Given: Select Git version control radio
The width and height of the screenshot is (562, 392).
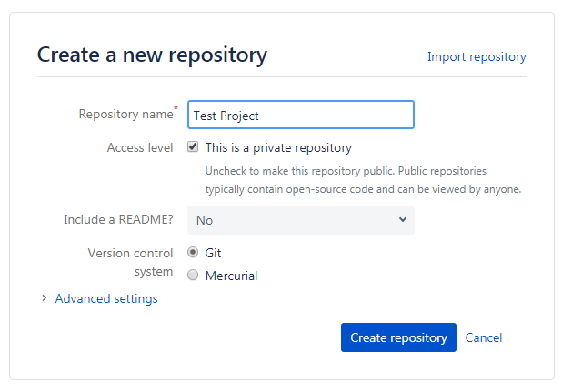Looking at the screenshot, I should [193, 252].
